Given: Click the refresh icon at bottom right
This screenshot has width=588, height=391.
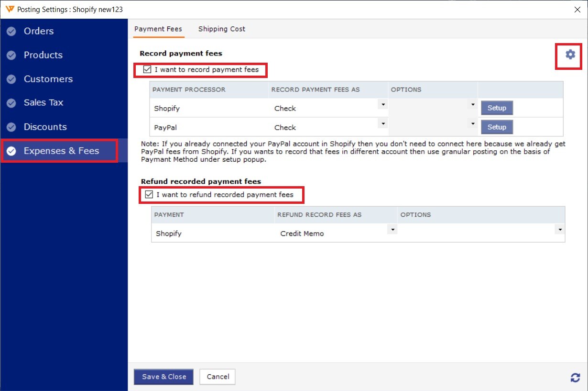Looking at the screenshot, I should click(575, 377).
